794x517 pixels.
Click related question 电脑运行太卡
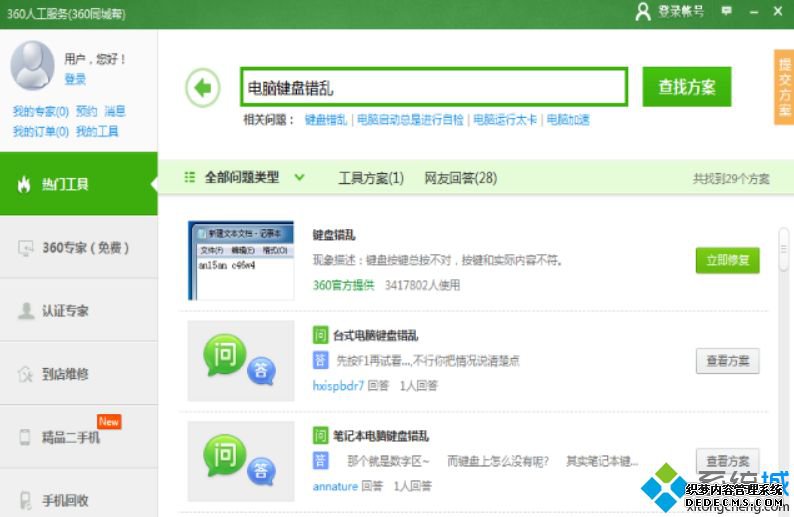click(x=505, y=120)
